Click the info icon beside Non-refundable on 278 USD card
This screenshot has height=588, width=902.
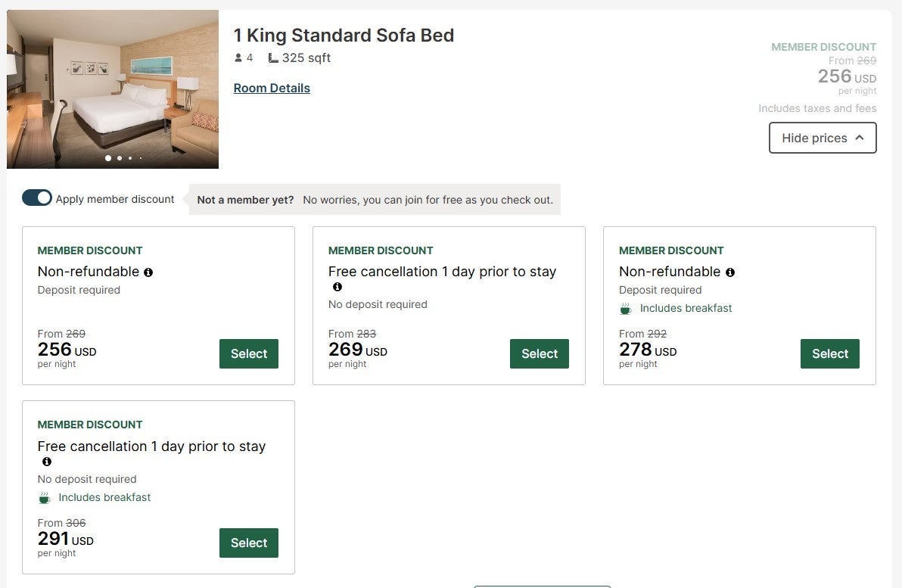(x=730, y=272)
